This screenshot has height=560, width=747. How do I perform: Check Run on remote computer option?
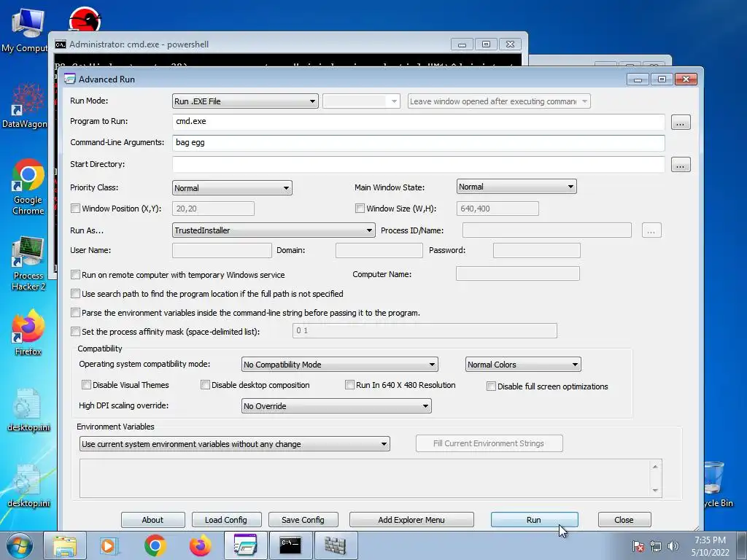pyautogui.click(x=75, y=275)
